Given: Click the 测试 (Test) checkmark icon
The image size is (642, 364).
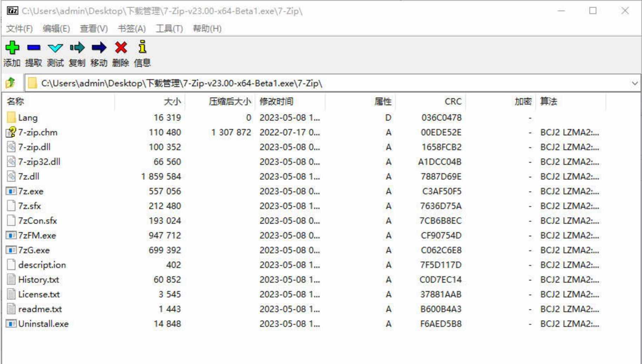Looking at the screenshot, I should 55,48.
